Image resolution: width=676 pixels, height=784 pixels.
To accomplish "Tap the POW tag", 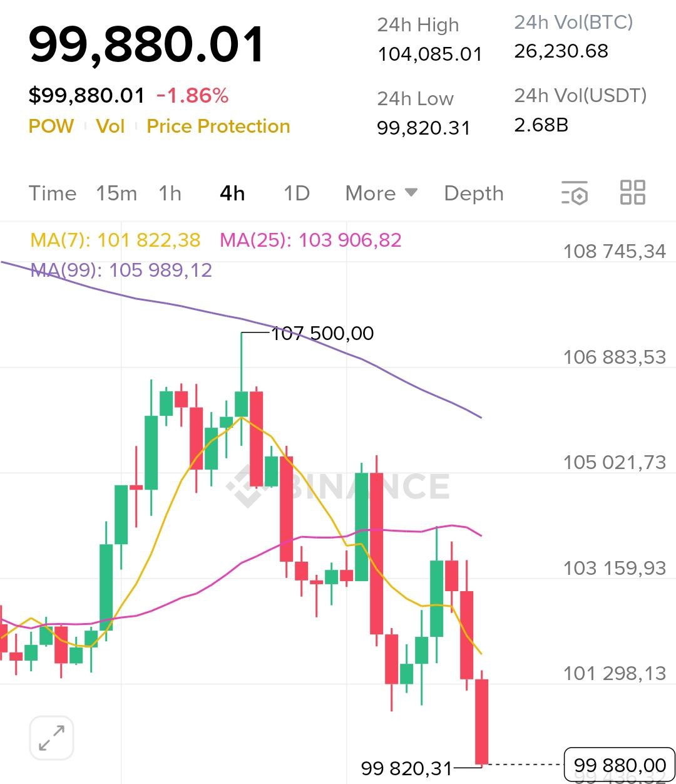I will [x=51, y=126].
